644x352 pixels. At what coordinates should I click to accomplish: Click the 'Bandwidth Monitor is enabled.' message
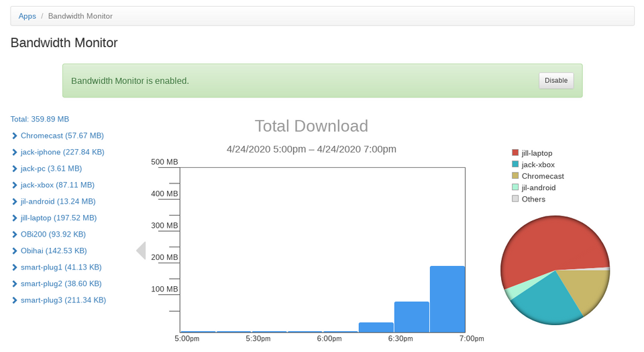click(x=130, y=81)
